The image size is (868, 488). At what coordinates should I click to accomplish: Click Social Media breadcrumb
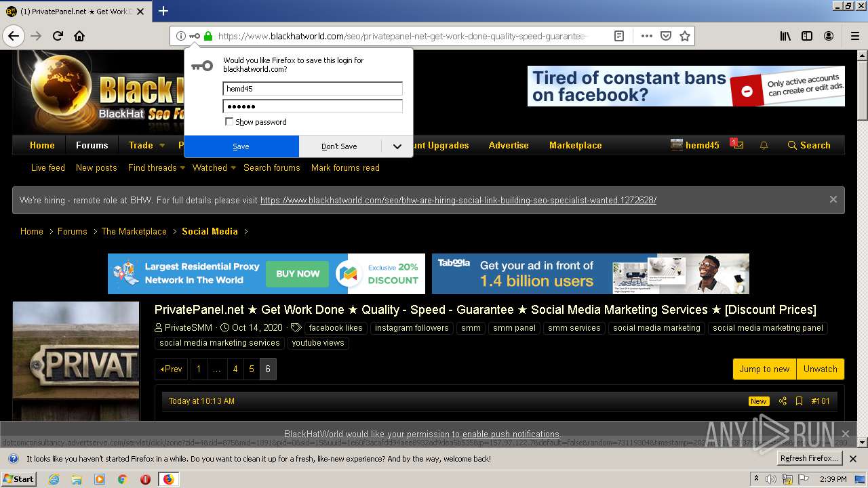click(210, 231)
